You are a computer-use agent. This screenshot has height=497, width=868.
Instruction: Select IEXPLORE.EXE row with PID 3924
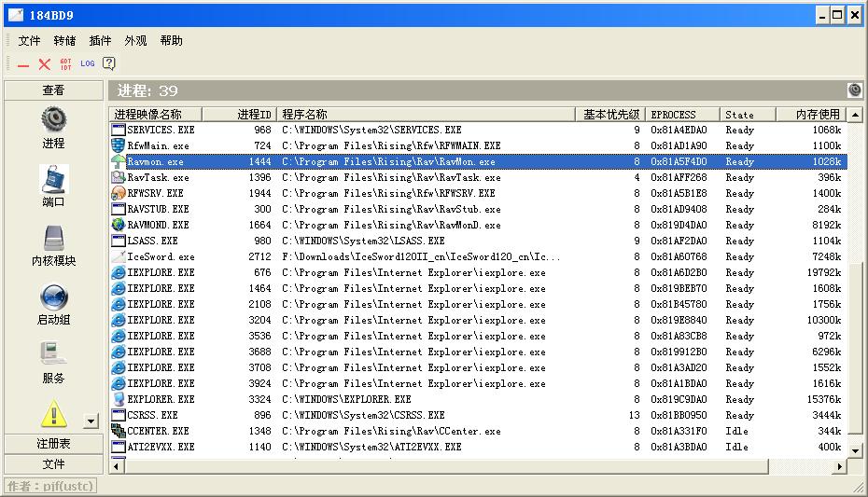click(478, 383)
